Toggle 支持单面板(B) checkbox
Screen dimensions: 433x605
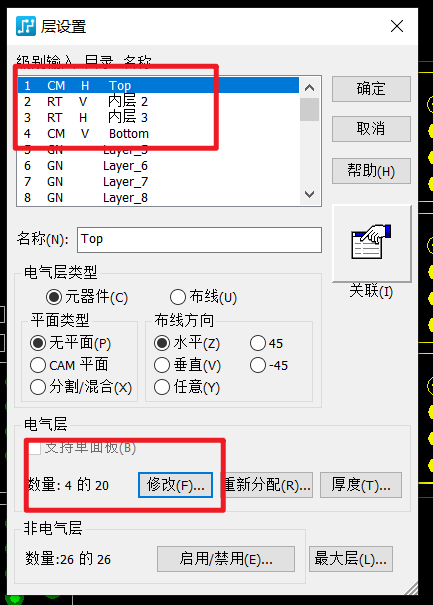[82, 448]
